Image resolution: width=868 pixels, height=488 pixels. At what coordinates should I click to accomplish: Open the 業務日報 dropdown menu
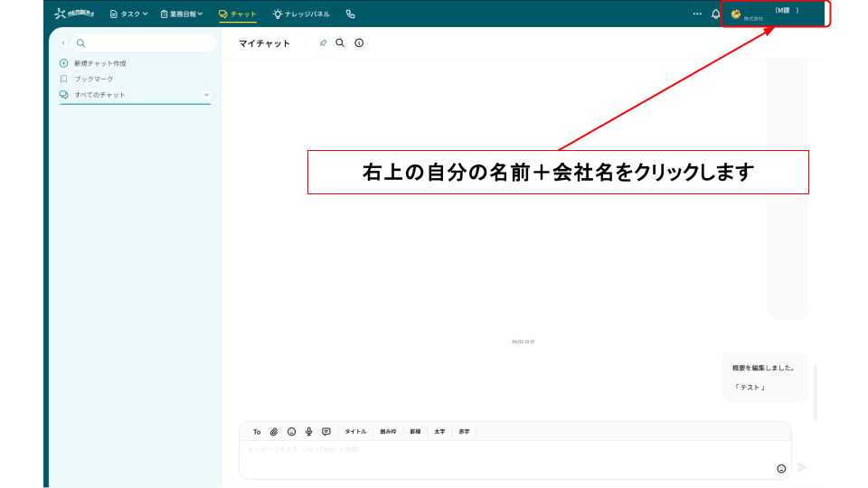pyautogui.click(x=181, y=14)
